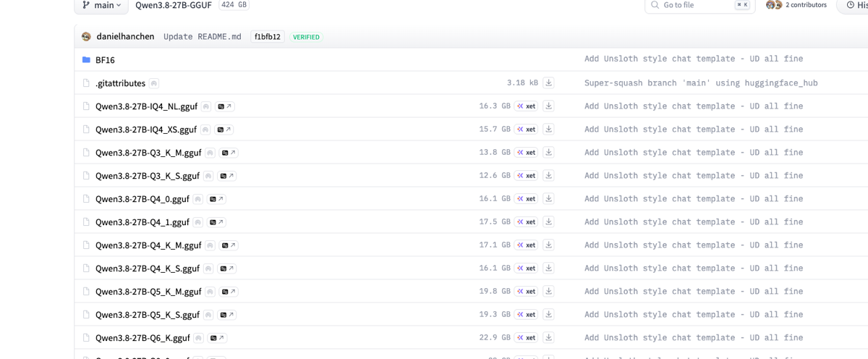Click danielhanchen's avatar icon

(x=87, y=36)
